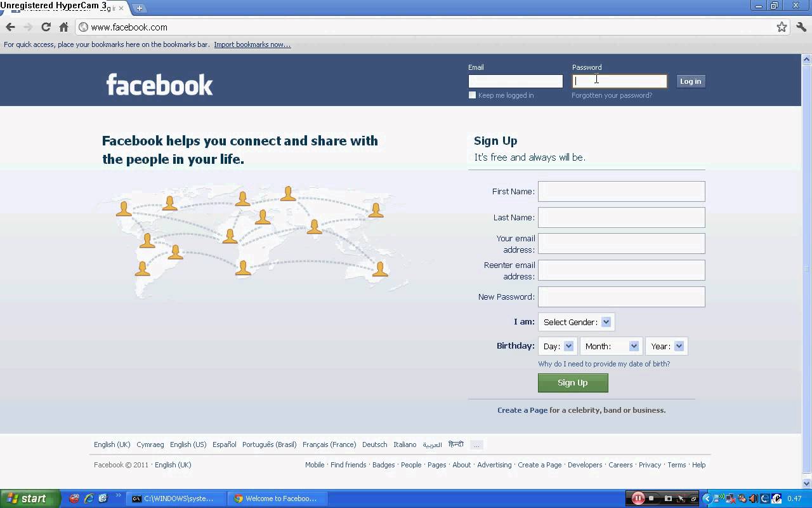Enable the Keep me logged in checkbox

point(472,95)
